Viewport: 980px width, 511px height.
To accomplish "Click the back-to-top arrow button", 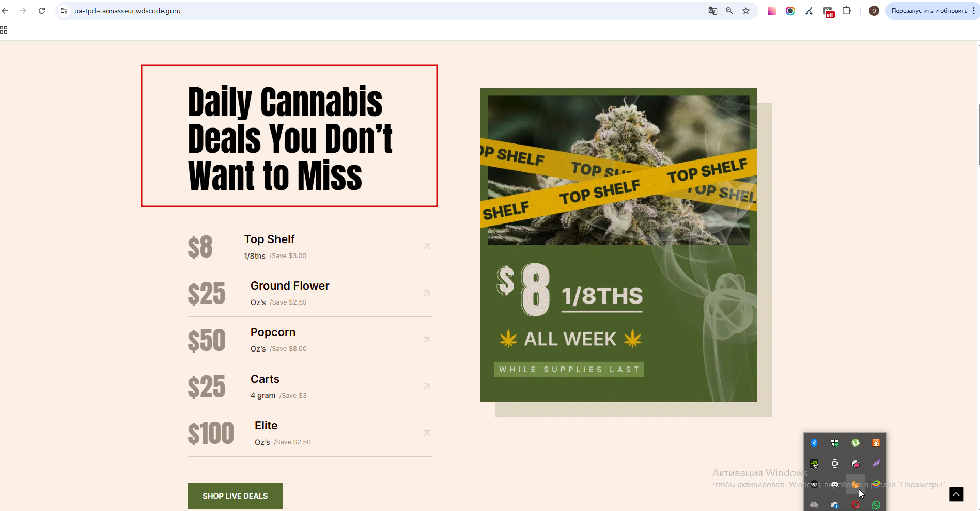I will tap(956, 494).
